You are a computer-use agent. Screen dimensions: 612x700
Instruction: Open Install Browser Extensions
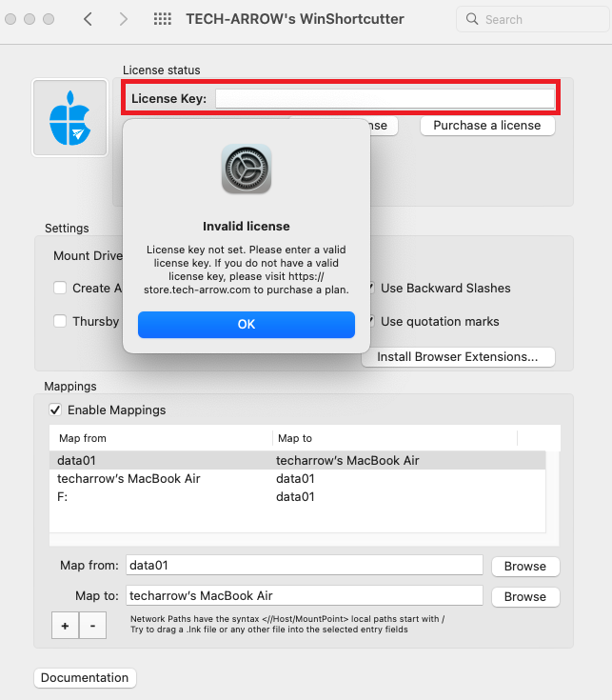pos(459,357)
